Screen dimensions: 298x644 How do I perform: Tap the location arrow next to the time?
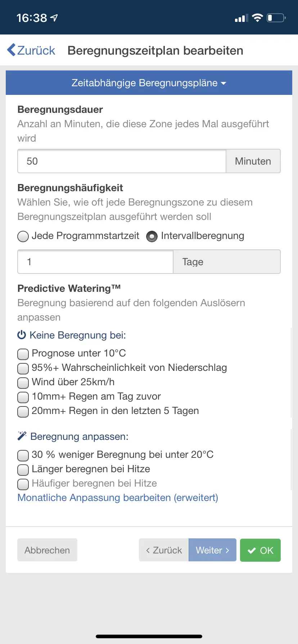pos(54,18)
